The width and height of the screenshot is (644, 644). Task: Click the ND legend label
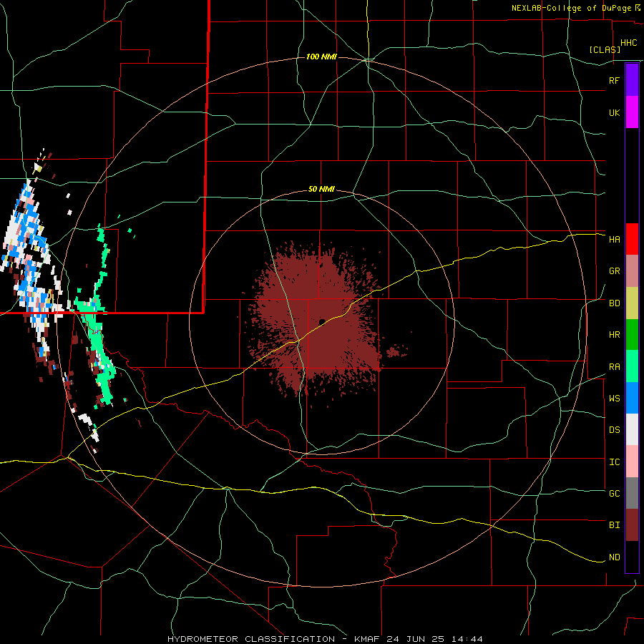pyautogui.click(x=614, y=557)
